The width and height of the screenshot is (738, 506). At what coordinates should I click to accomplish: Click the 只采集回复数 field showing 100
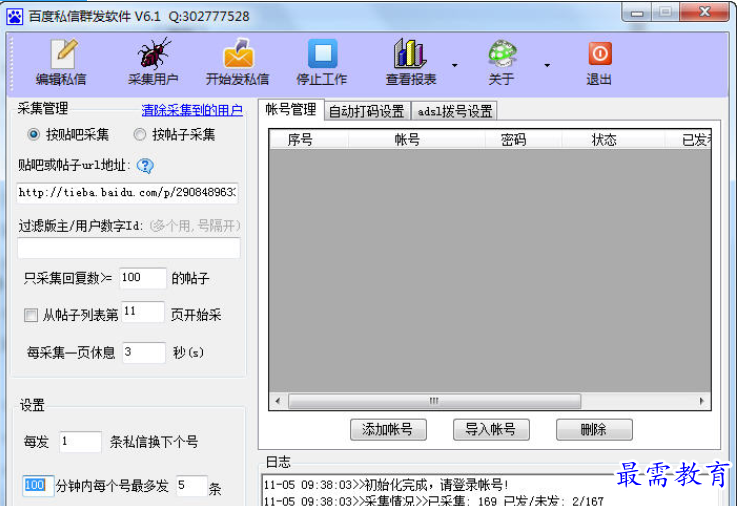coord(143,278)
